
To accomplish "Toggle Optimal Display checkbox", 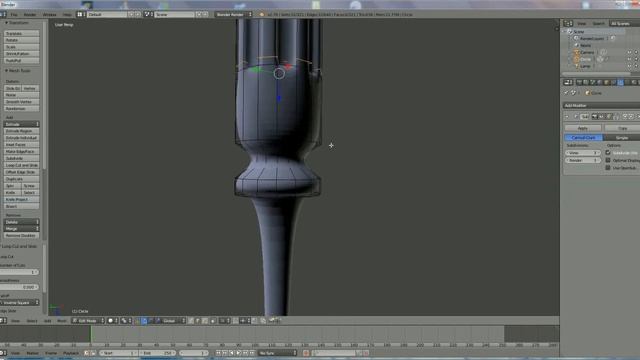I will [x=608, y=160].
